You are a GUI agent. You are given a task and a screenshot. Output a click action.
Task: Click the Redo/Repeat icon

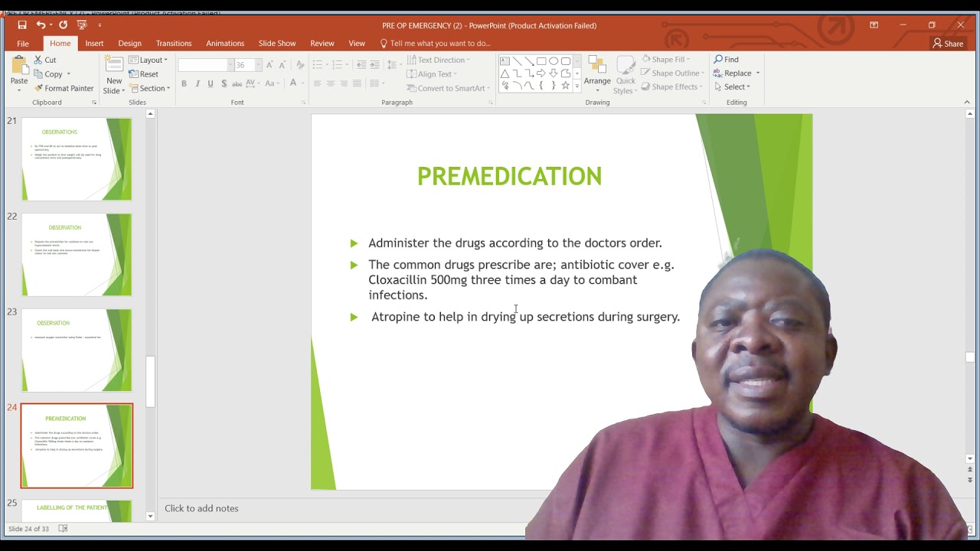63,25
